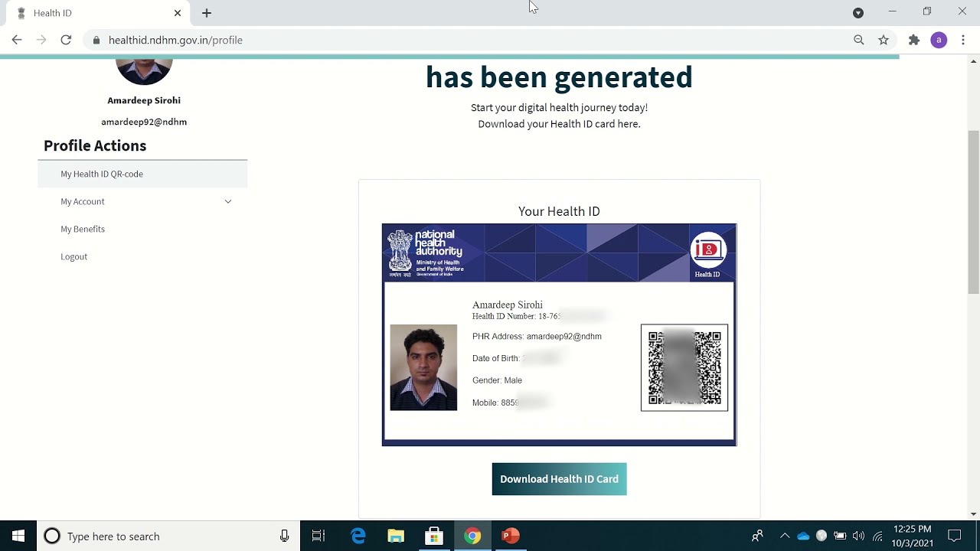Click the Your Health ID heading
980x551 pixels.
click(x=559, y=211)
